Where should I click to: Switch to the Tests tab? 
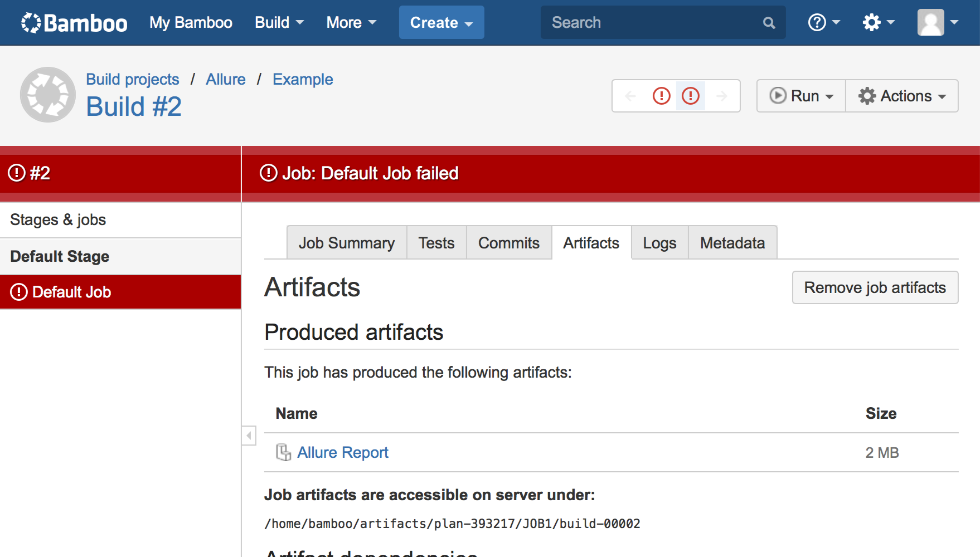(x=436, y=243)
